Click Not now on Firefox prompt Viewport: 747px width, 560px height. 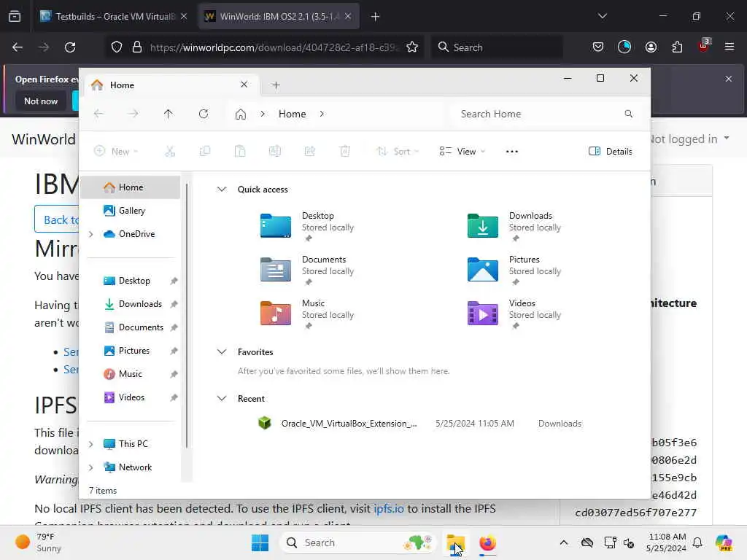coord(41,101)
